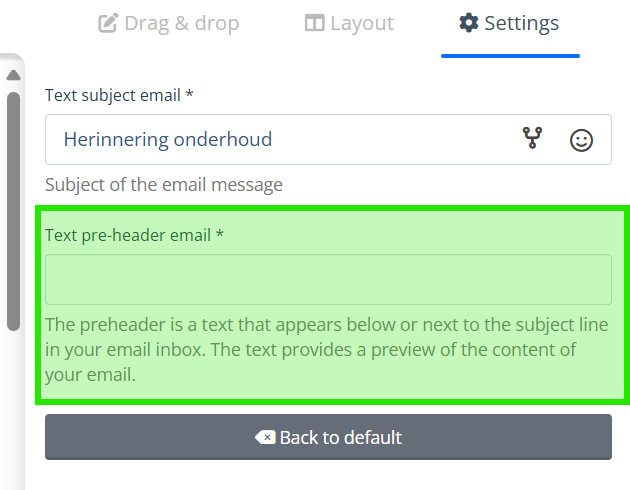
Task: Click the blue underline beneath the Settings tab
Action: coord(510,56)
